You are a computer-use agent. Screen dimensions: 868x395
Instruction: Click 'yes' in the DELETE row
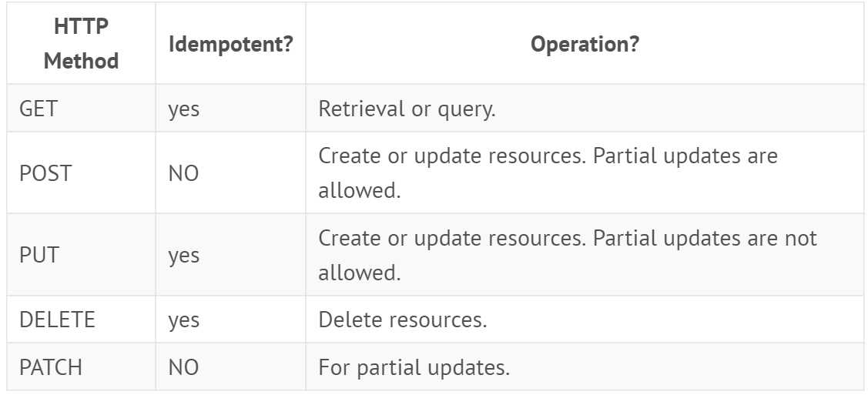[x=184, y=320]
